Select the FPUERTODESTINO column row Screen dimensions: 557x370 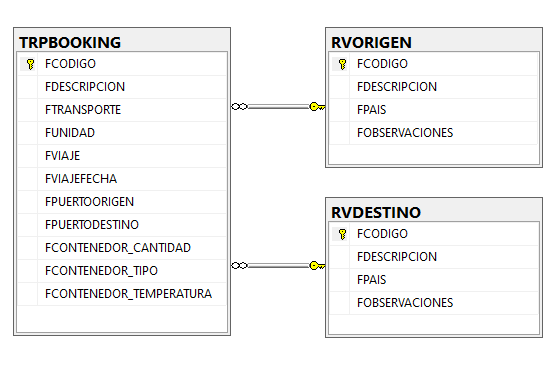coord(122,225)
